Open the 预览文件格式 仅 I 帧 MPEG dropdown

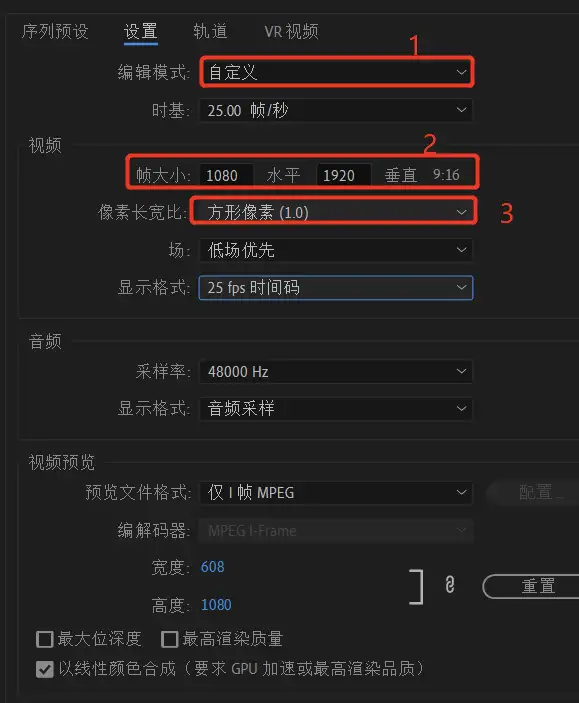[336, 492]
